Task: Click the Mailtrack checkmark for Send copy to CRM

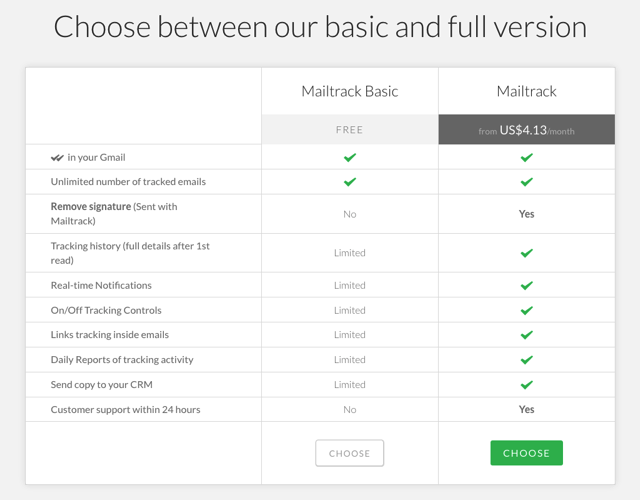Action: 527,385
